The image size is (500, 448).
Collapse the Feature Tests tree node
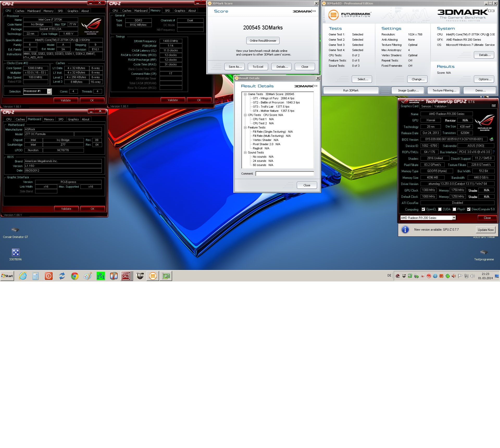click(x=245, y=128)
